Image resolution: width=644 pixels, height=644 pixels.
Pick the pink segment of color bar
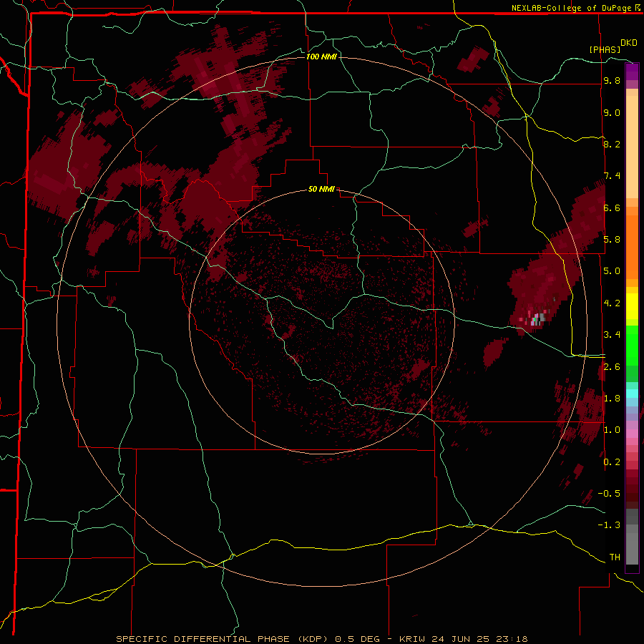pyautogui.click(x=632, y=434)
